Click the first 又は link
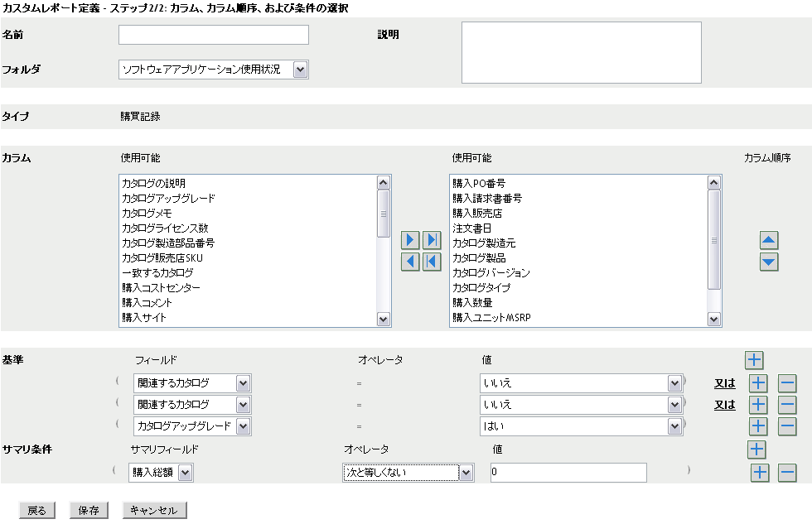812x524 pixels. pyautogui.click(x=725, y=382)
